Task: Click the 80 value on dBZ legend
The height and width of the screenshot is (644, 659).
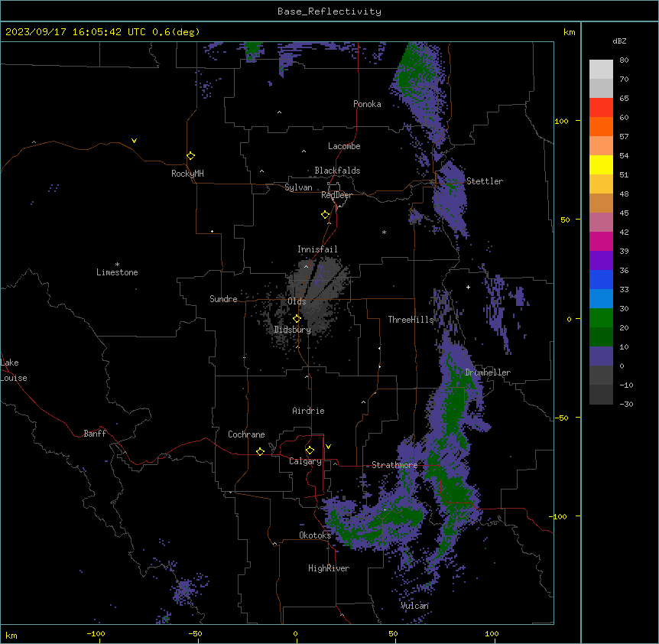Action: (624, 60)
